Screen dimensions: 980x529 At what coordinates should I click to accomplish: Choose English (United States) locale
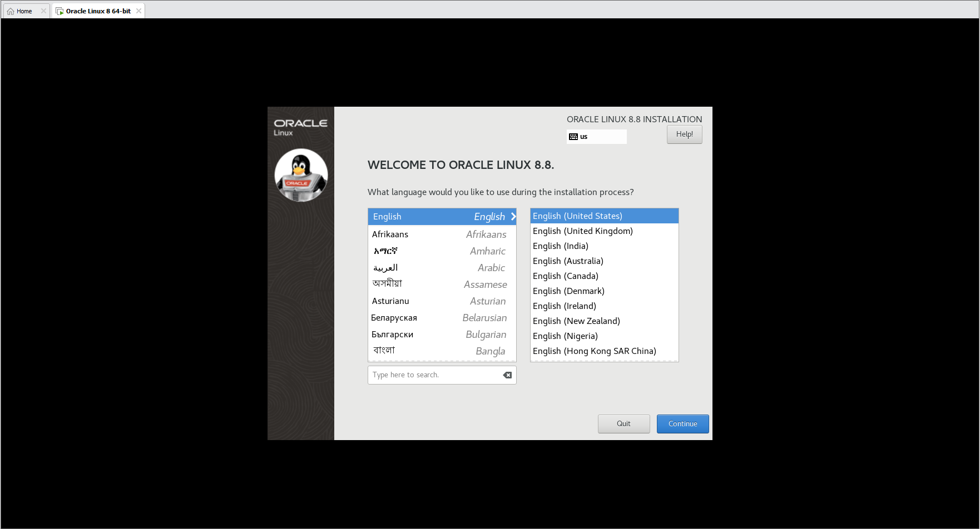[x=604, y=216]
